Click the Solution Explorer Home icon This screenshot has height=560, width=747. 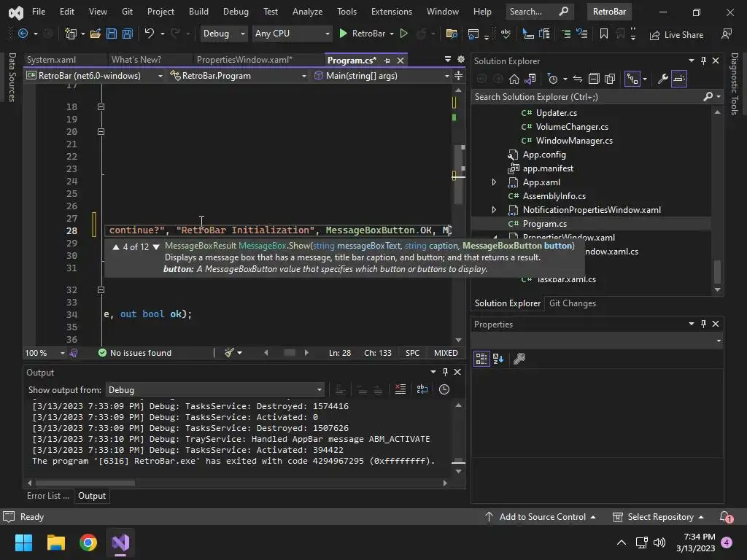coord(514,79)
